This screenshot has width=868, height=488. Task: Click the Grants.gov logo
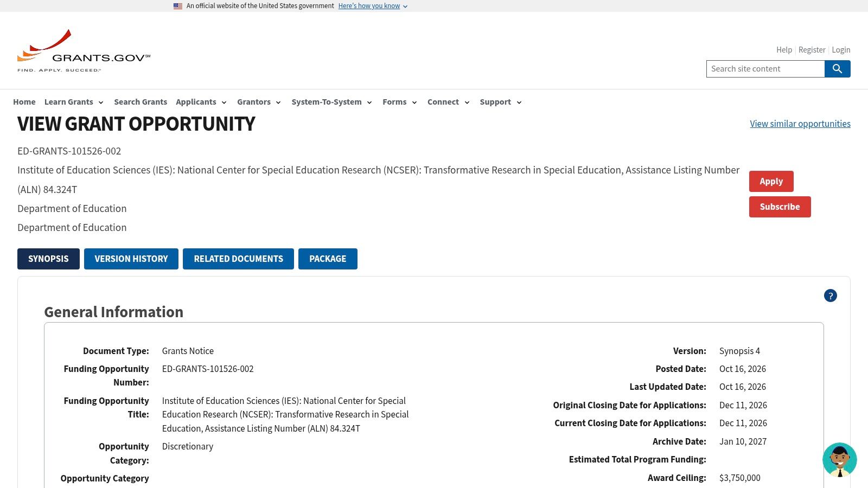pyautogui.click(x=84, y=51)
